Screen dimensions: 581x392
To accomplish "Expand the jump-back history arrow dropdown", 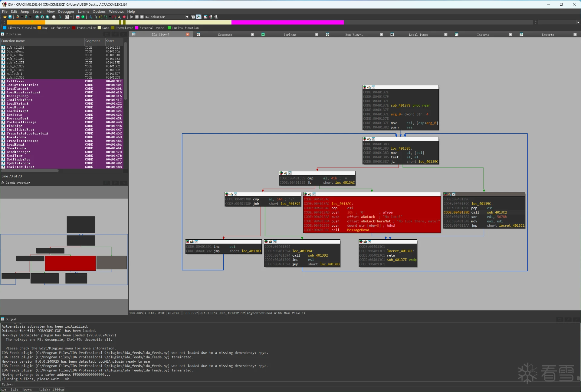I will tap(22, 17).
